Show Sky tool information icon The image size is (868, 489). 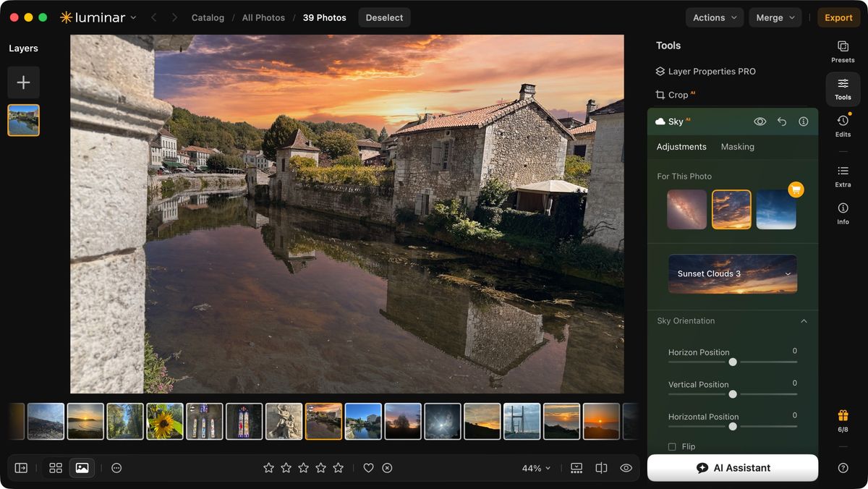804,122
